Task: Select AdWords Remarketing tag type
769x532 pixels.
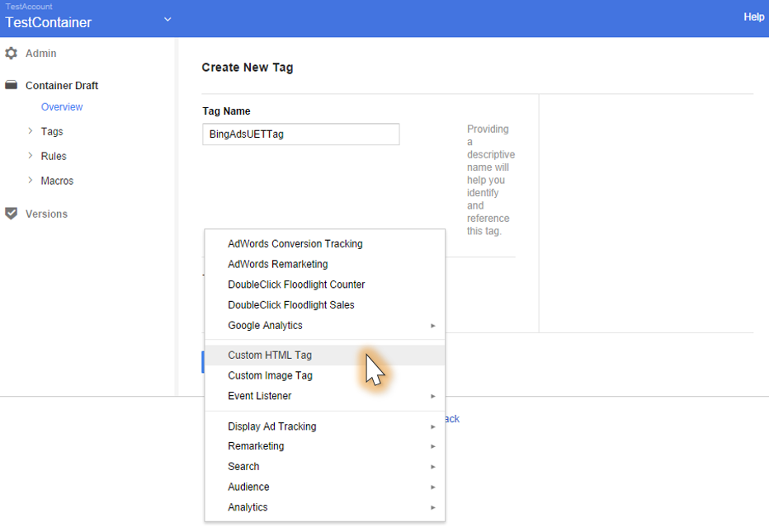Action: 324,264
